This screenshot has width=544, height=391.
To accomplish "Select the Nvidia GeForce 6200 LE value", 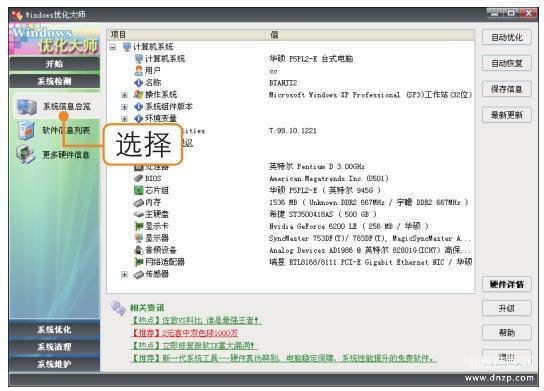I will [349, 226].
